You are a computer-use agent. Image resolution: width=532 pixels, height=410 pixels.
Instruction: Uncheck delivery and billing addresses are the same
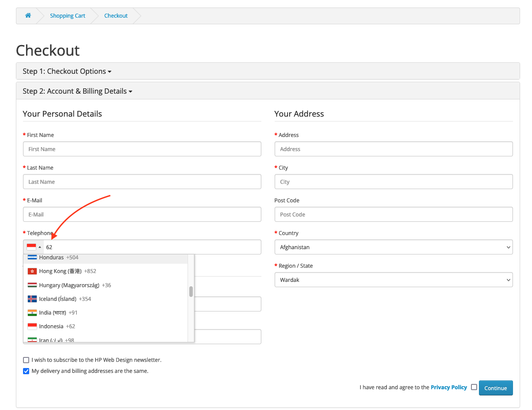click(x=26, y=371)
